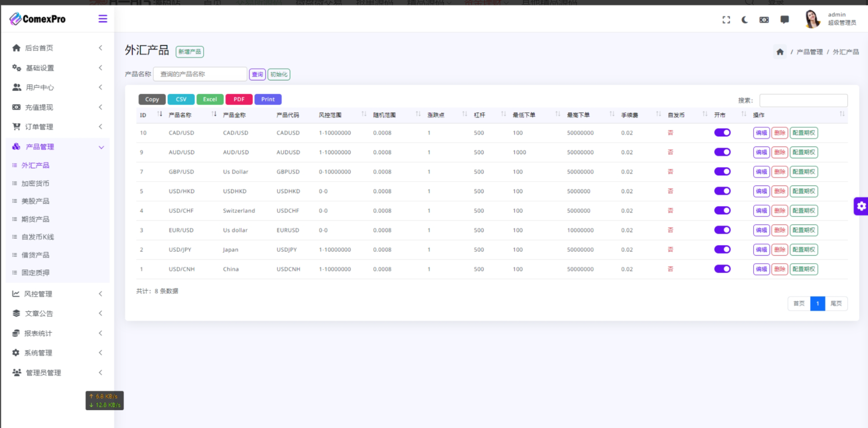Select 美股产品 from the sidebar submenu
Viewport: 868px width, 428px height.
click(x=35, y=201)
